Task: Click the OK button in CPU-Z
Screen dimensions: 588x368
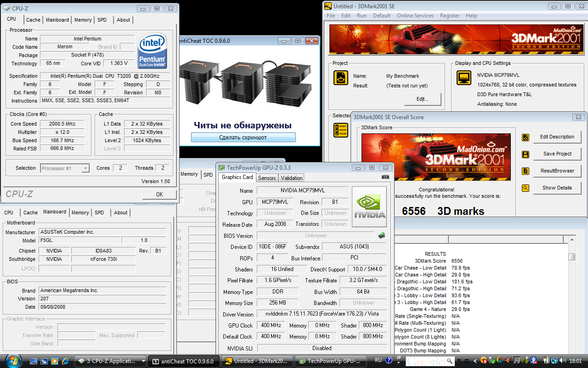Action: click(159, 195)
